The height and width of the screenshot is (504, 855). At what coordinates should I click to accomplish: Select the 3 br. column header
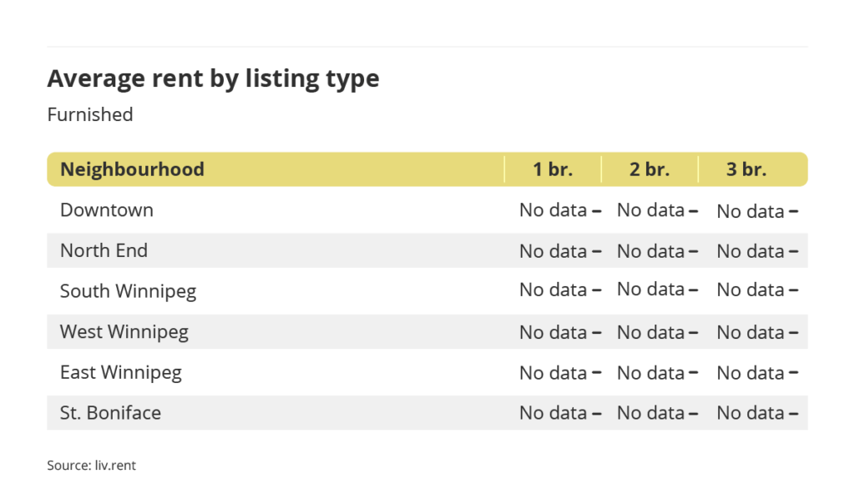pyautogui.click(x=746, y=169)
